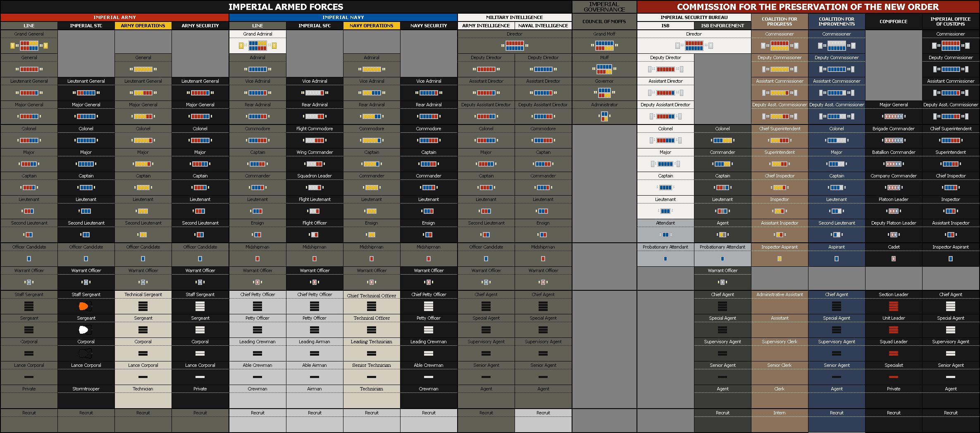The height and width of the screenshot is (433, 980).
Task: Open the NAVY OPERATIONS column header
Action: [x=372, y=25]
